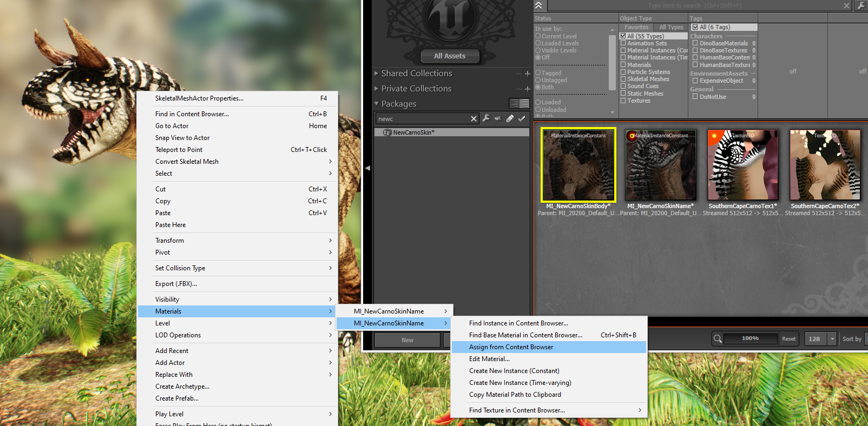The height and width of the screenshot is (426, 868).
Task: Select the SouthernCapeCarnoTex2 thumbnail
Action: tap(825, 165)
